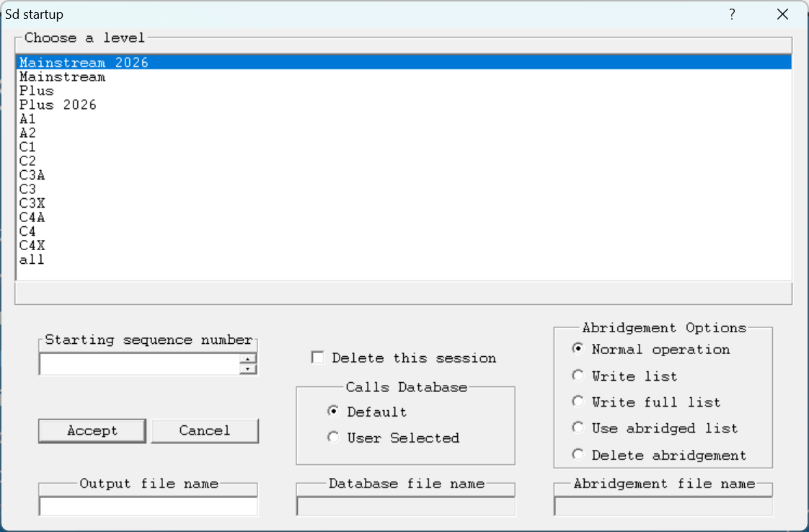Choose User Selected calls database
Image resolution: width=809 pixels, height=532 pixels.
pyautogui.click(x=333, y=438)
